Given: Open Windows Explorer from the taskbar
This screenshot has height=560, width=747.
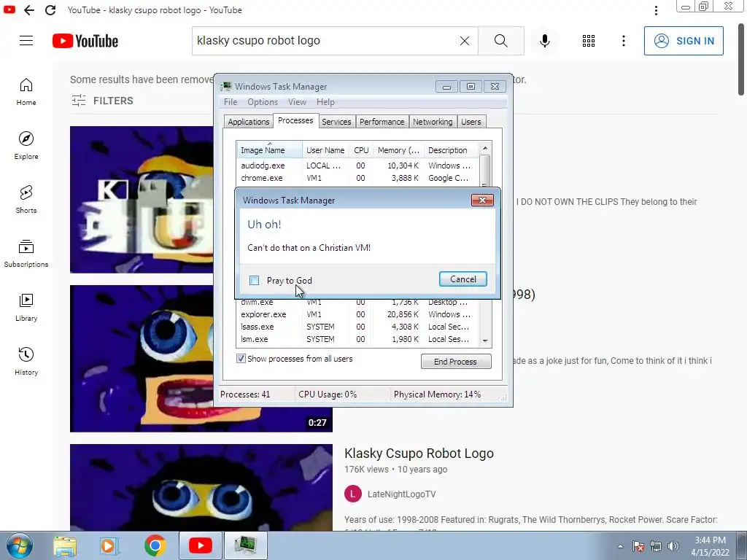Looking at the screenshot, I should pos(65,545).
